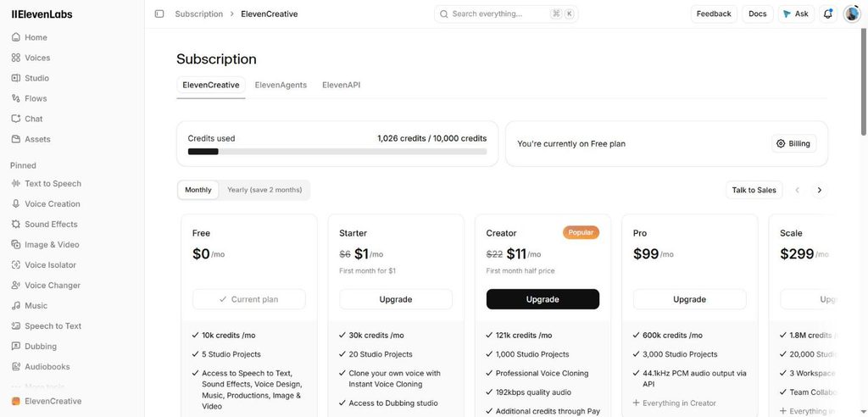
Task: Open Billing settings gear button
Action: (793, 143)
